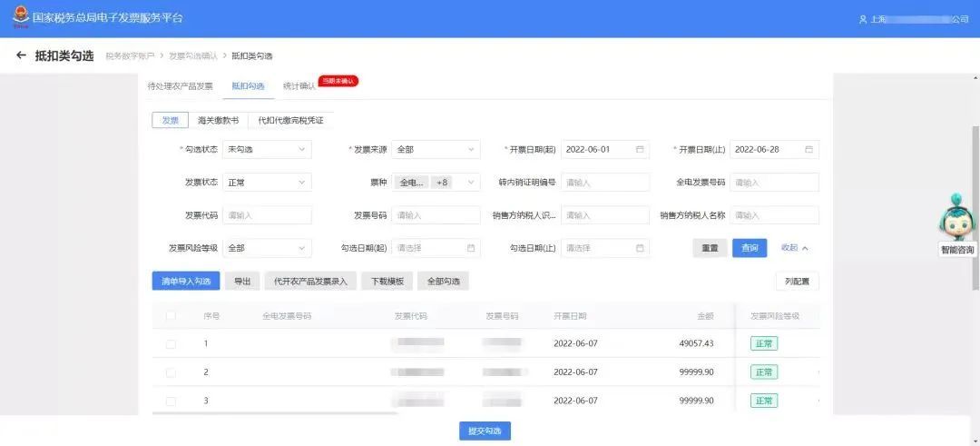Open calendar icon in 勾选日期(起) field

coord(471,248)
